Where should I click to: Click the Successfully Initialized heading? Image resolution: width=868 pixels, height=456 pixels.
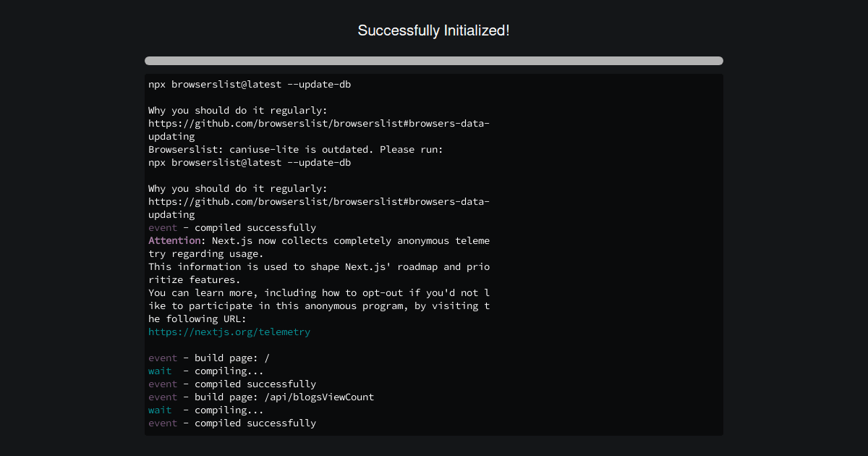pyautogui.click(x=433, y=30)
